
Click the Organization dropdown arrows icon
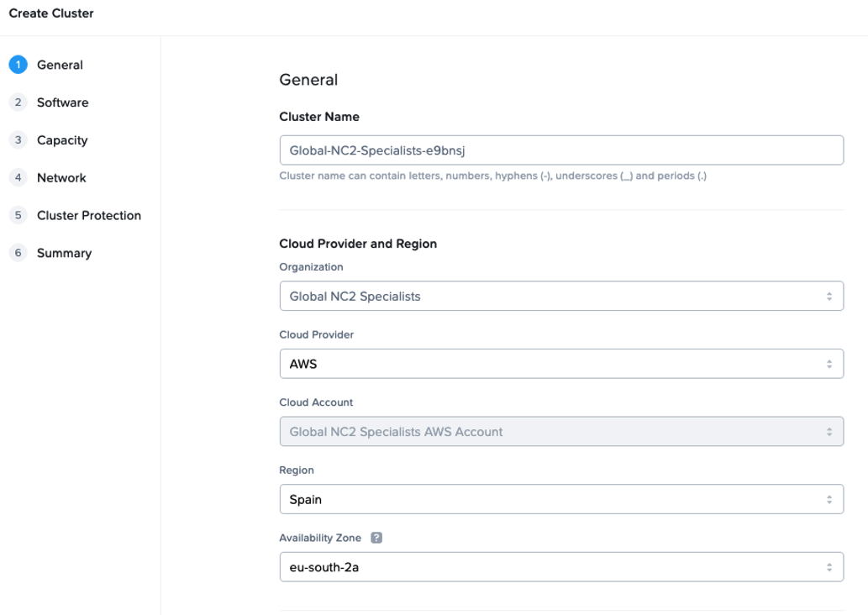point(829,297)
